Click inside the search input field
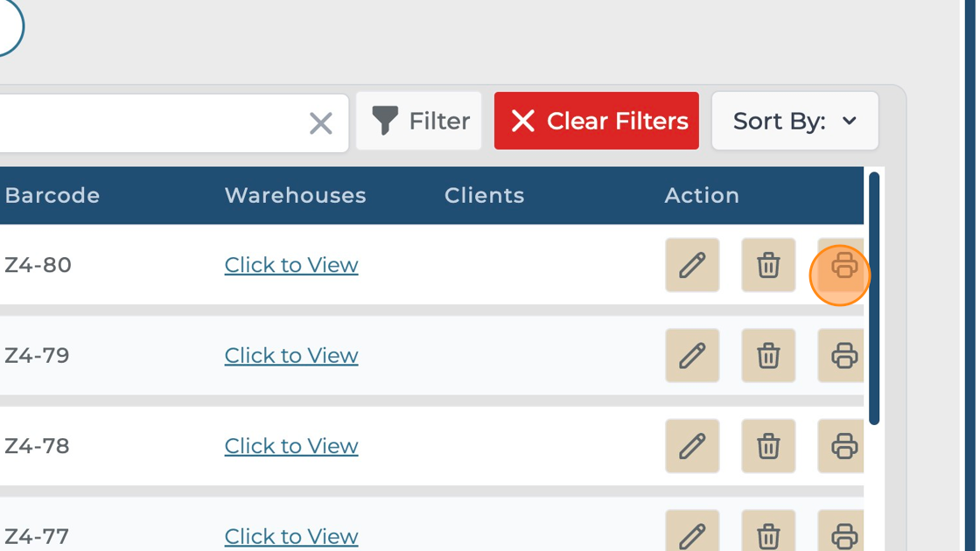This screenshot has width=980, height=551. 149,123
